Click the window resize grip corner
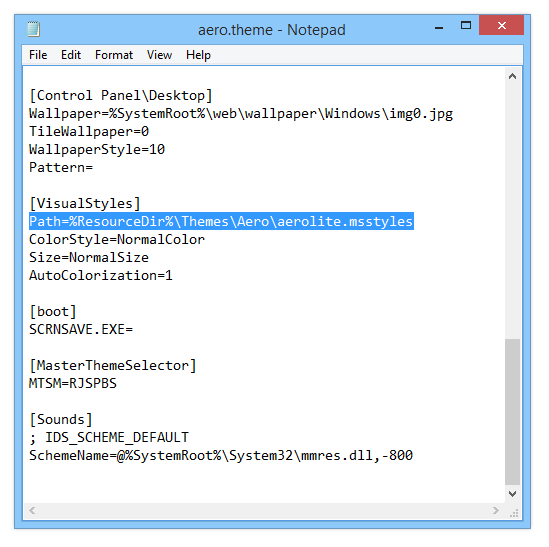Screen dimensions: 549x547 point(513,512)
